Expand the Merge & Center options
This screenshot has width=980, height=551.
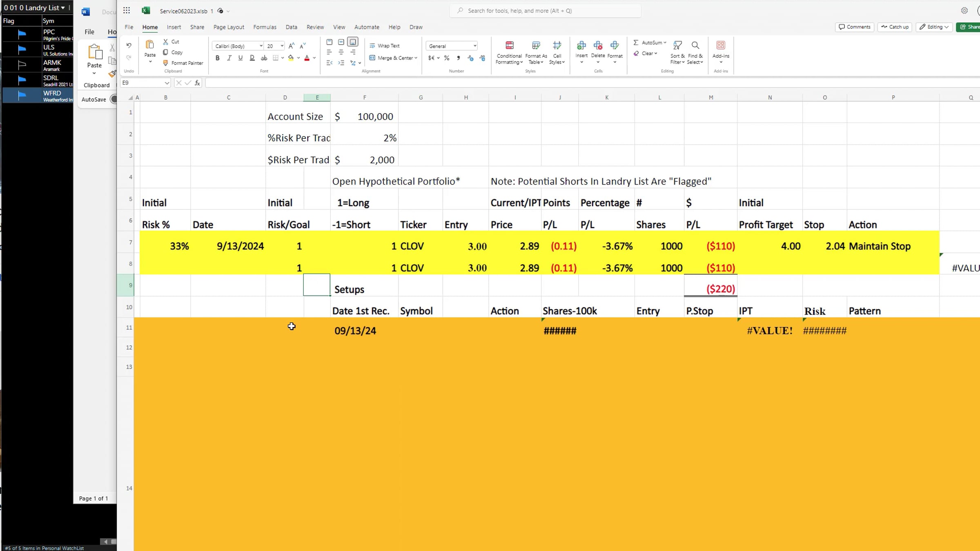(x=416, y=58)
